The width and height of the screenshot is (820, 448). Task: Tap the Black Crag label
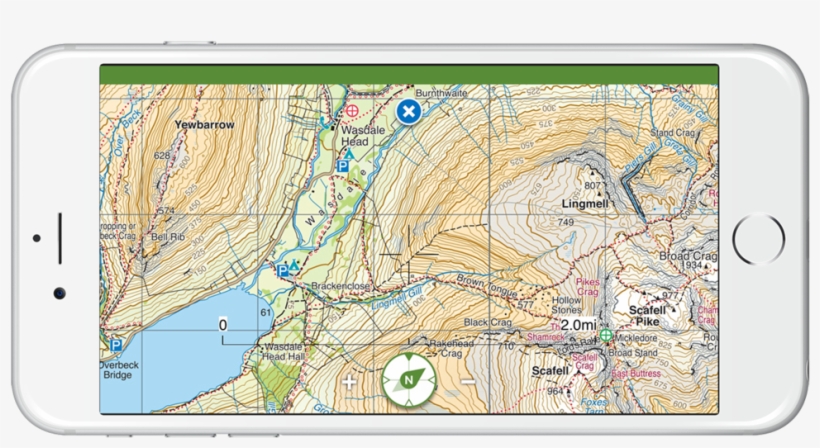click(x=487, y=323)
